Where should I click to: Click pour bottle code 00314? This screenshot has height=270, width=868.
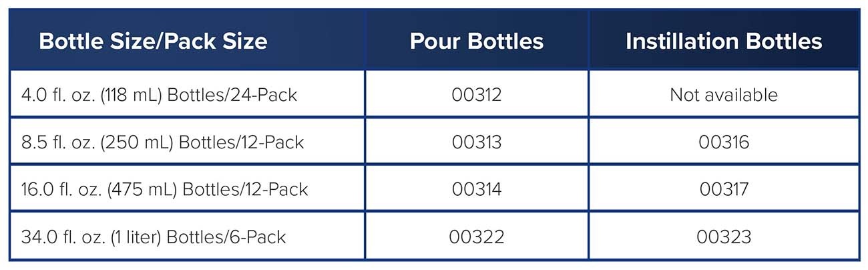(x=476, y=189)
